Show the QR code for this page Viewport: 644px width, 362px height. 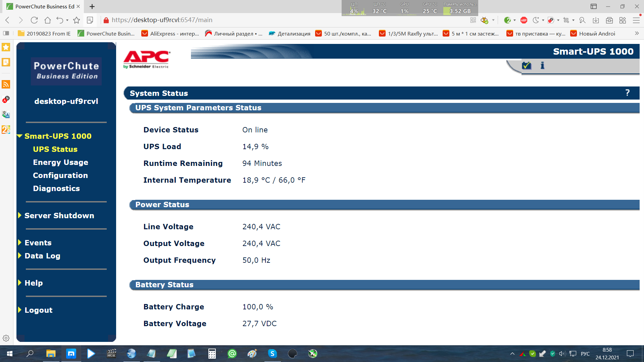(473, 20)
